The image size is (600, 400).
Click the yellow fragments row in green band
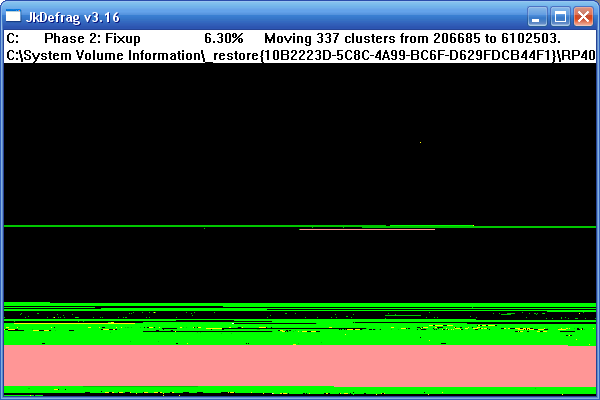[300, 327]
